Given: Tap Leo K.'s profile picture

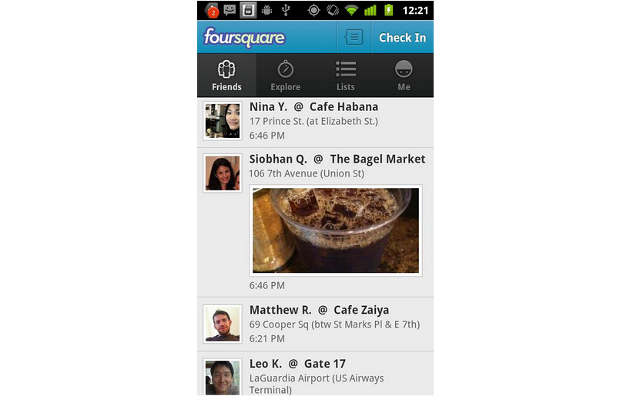Looking at the screenshot, I should (223, 377).
